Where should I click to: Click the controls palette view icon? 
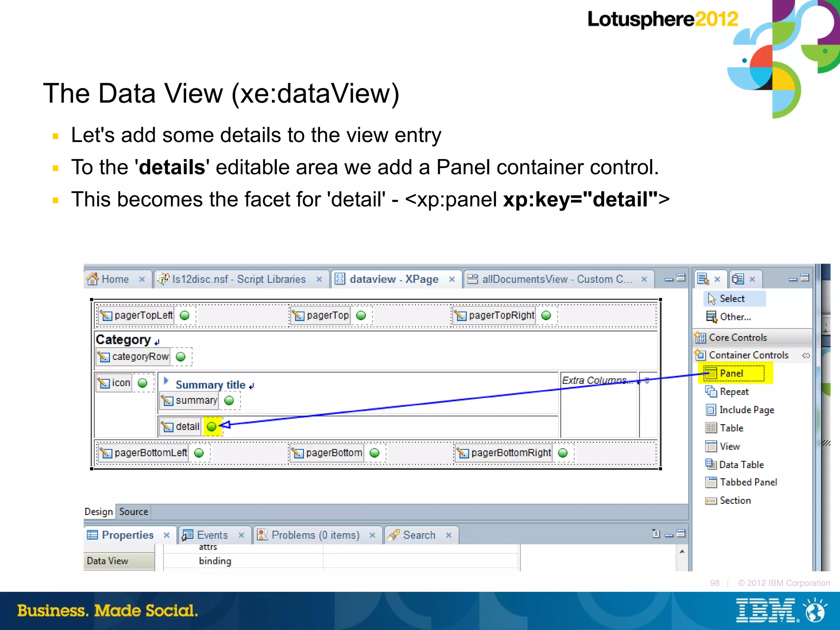pos(703,279)
